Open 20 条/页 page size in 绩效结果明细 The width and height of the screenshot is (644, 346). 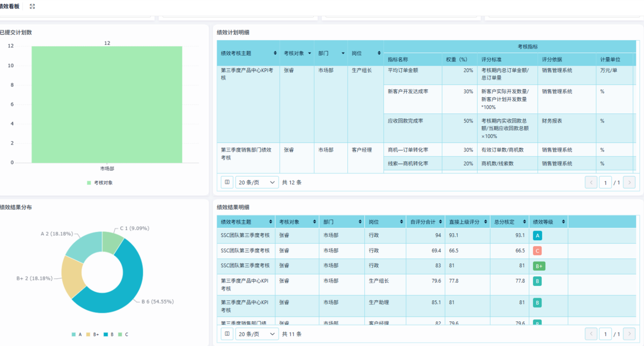click(258, 334)
